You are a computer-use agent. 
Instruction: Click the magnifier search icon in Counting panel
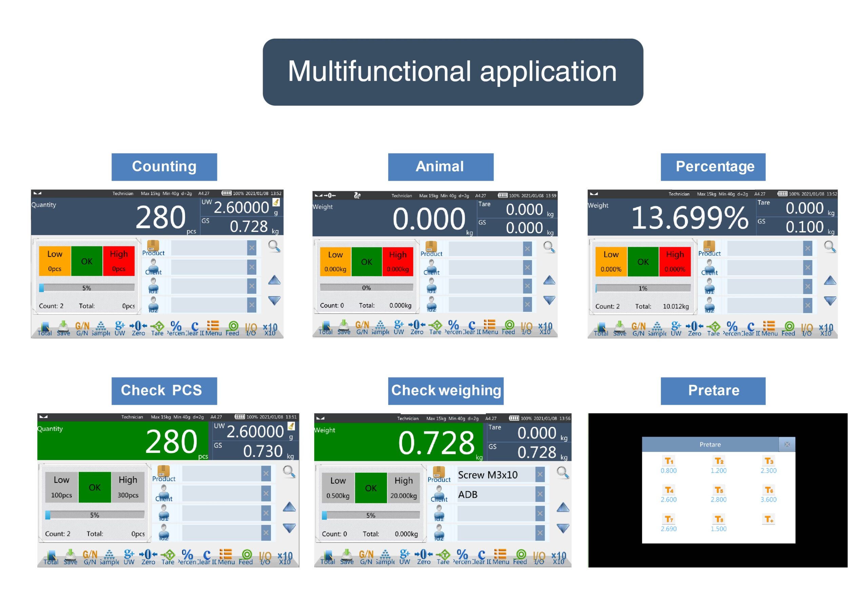point(274,246)
